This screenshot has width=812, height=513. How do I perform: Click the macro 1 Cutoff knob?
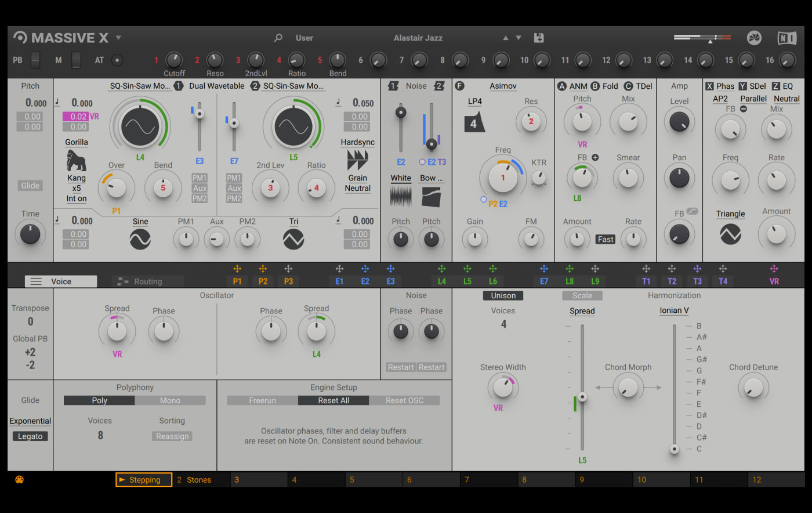(174, 60)
